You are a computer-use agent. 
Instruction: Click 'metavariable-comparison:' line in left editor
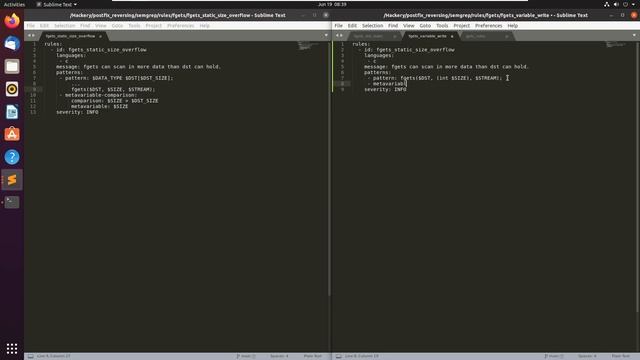101,95
